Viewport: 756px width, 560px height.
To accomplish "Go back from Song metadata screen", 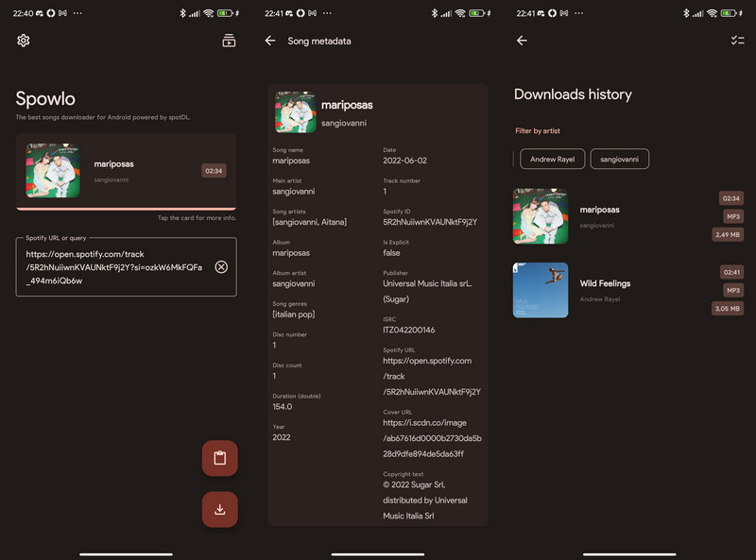I will pos(270,41).
